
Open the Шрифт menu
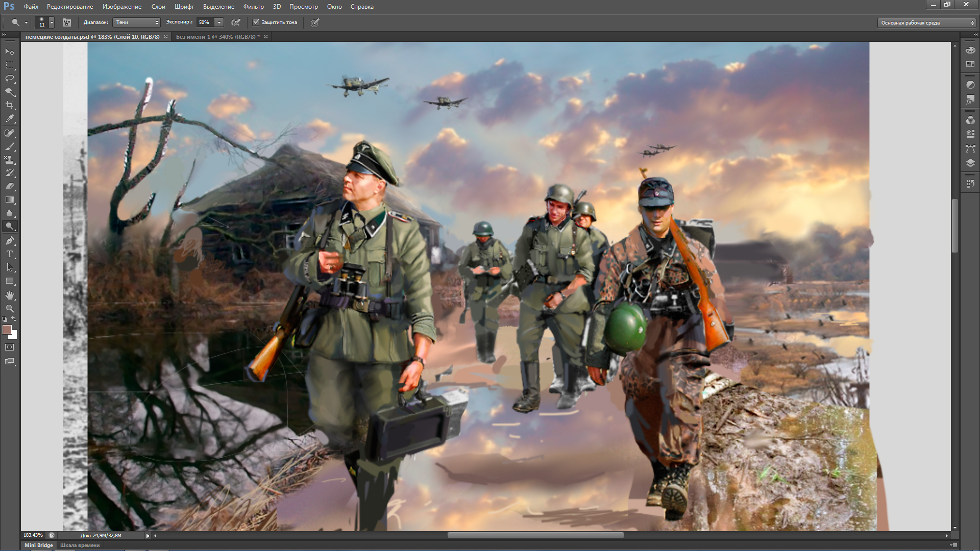[184, 7]
